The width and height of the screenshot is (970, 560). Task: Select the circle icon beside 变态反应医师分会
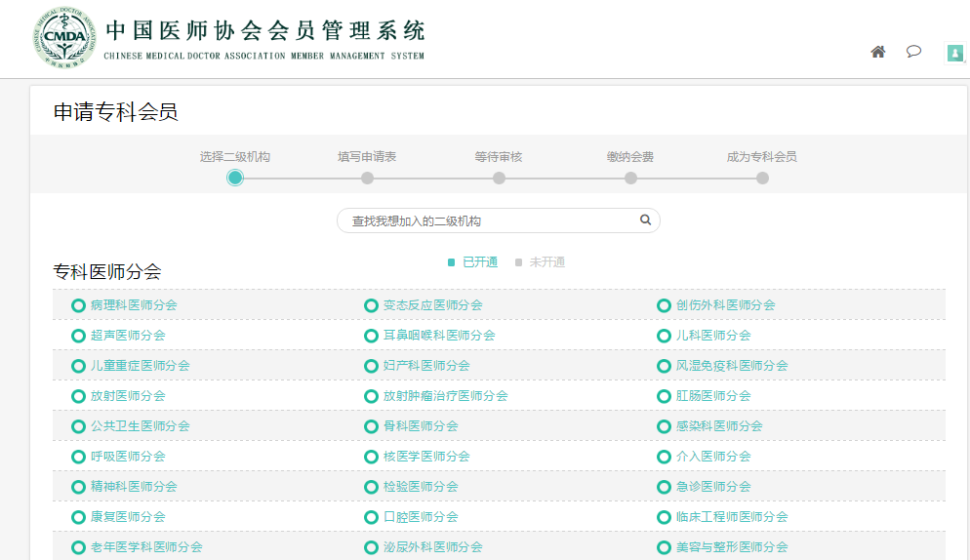[371, 305]
